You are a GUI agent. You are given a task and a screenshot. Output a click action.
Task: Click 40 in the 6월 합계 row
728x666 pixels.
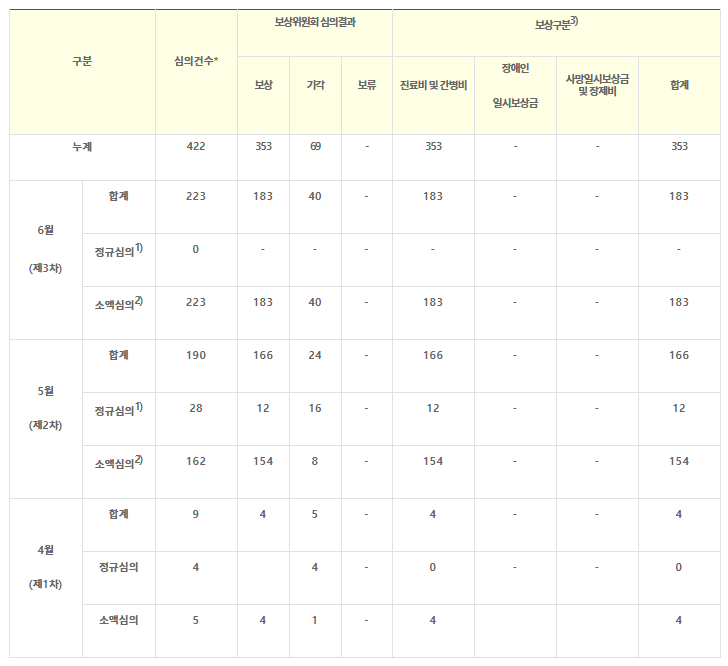(315, 196)
